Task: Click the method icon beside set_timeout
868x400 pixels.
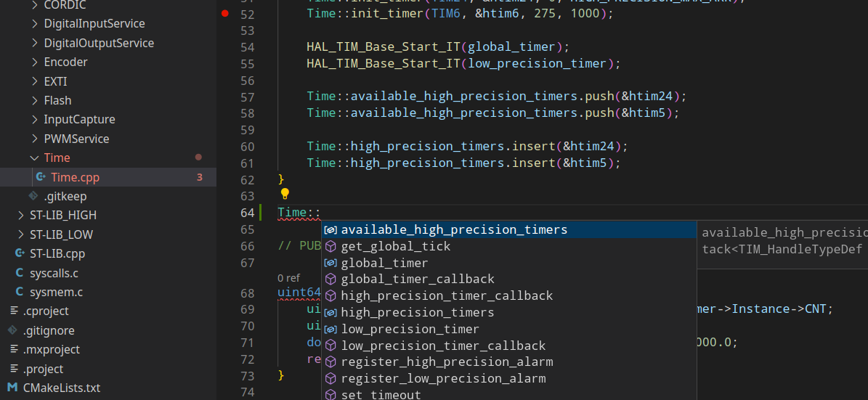Action: point(330,394)
